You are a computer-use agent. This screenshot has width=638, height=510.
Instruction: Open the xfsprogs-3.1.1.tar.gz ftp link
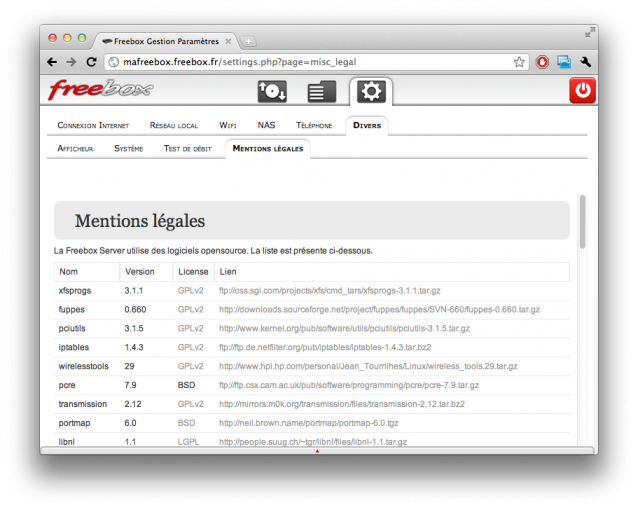click(330, 291)
